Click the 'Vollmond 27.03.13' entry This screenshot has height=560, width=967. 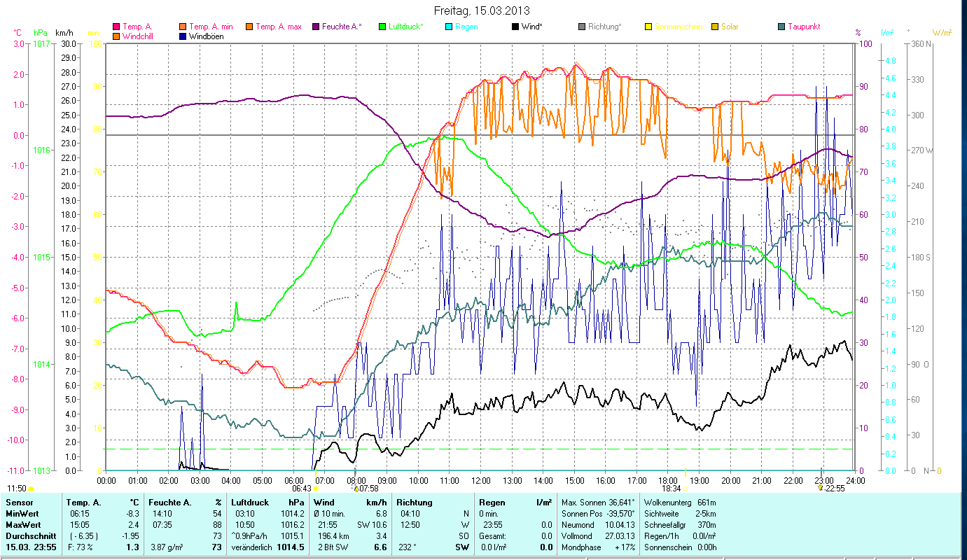click(x=599, y=535)
